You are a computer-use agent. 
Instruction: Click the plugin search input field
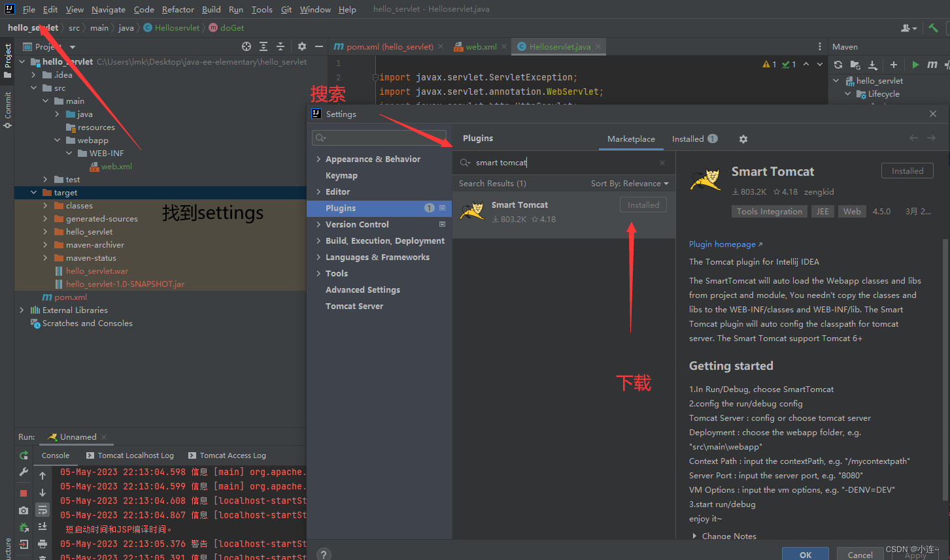[x=564, y=163]
